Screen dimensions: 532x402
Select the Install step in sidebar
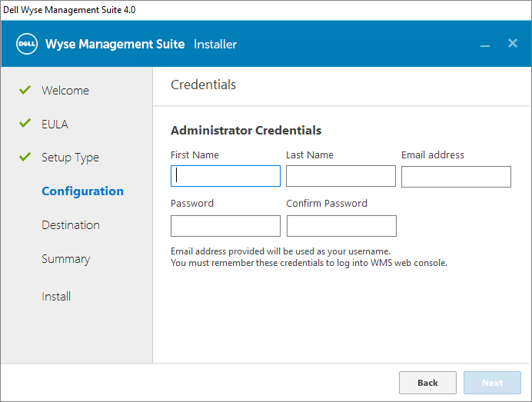(x=56, y=297)
